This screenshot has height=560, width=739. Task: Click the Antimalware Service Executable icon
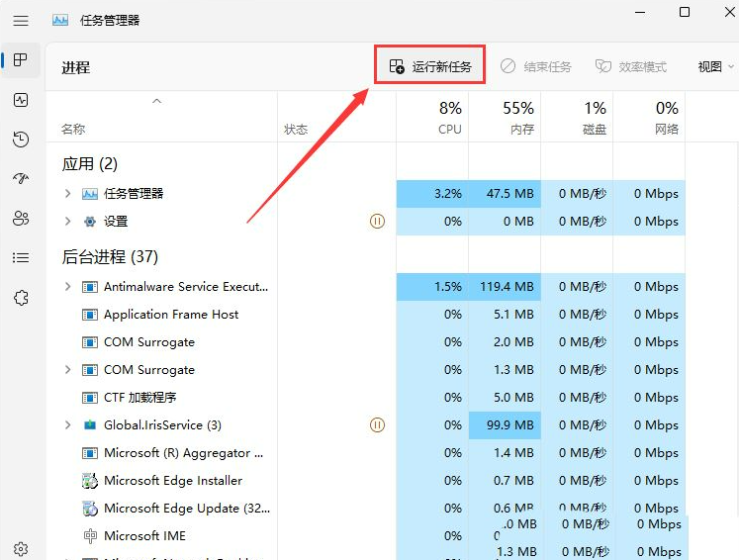pyautogui.click(x=90, y=286)
